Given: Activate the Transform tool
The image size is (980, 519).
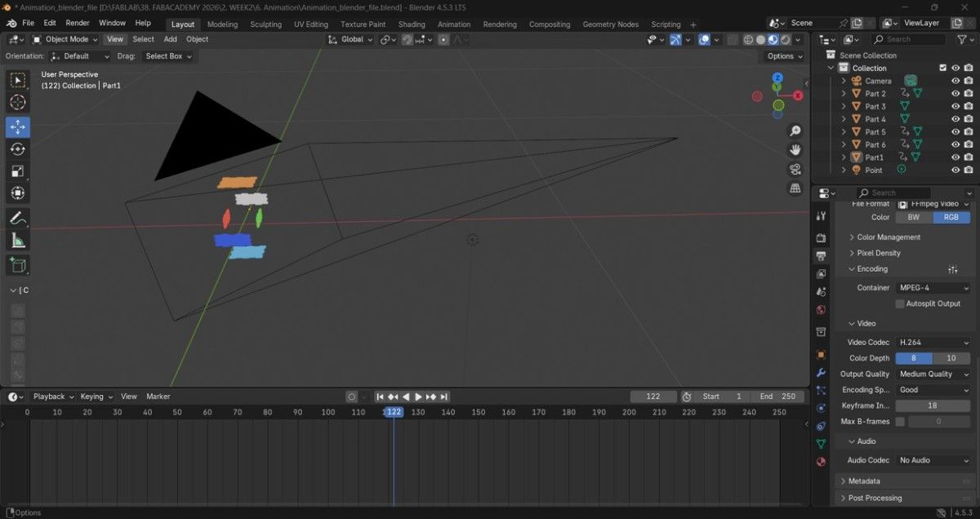Looking at the screenshot, I should coord(18,193).
